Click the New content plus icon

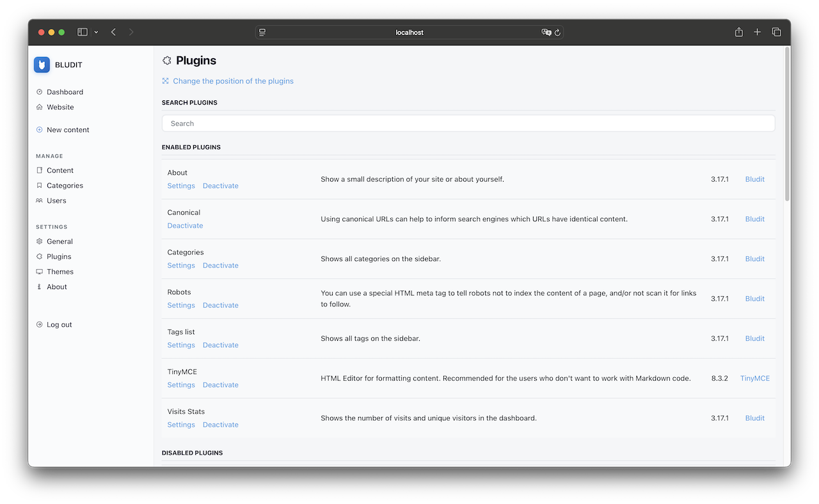(39, 129)
